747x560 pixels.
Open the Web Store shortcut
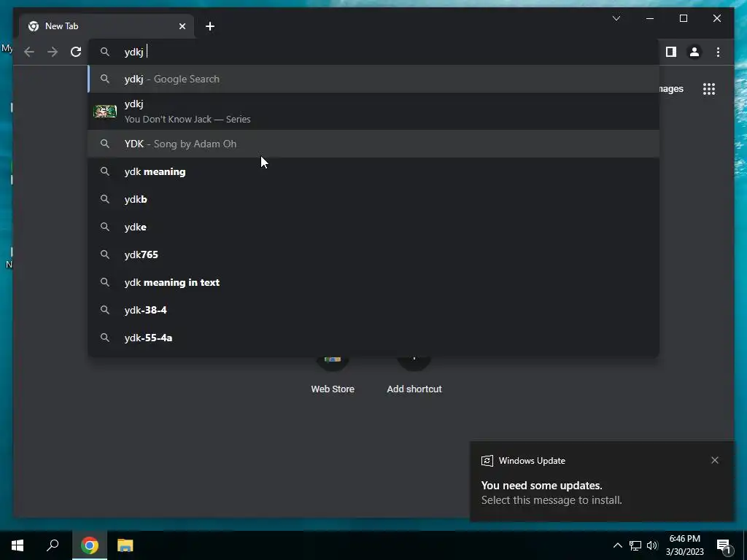tap(333, 376)
